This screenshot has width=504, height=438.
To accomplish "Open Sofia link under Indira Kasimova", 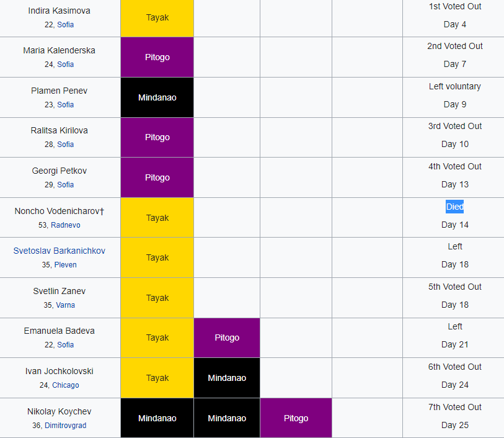I will point(65,25).
